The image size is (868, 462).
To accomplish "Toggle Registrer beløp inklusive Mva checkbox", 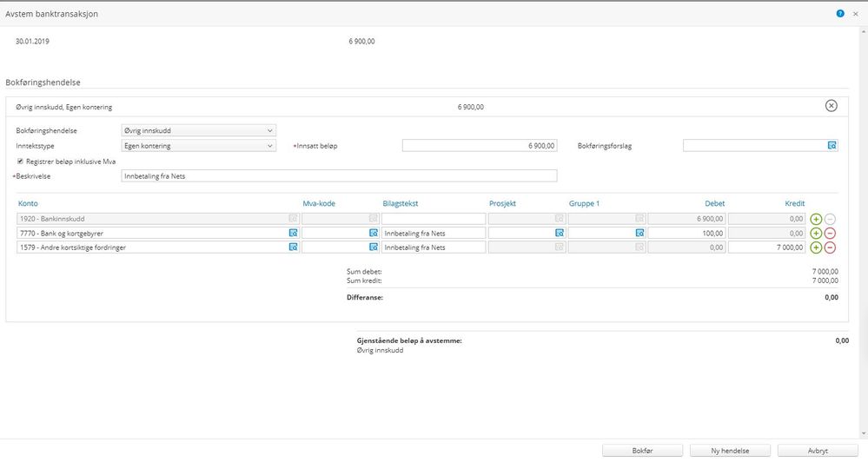I will pyautogui.click(x=20, y=162).
